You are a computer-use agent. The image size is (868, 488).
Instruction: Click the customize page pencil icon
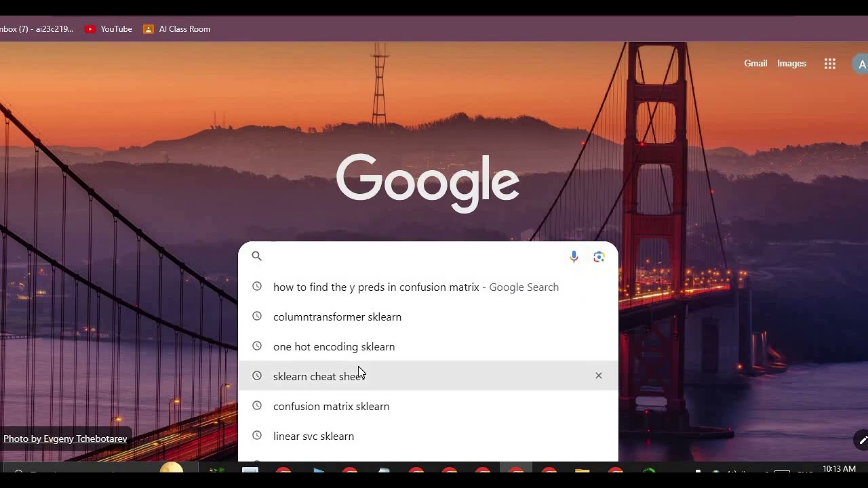tap(862, 440)
